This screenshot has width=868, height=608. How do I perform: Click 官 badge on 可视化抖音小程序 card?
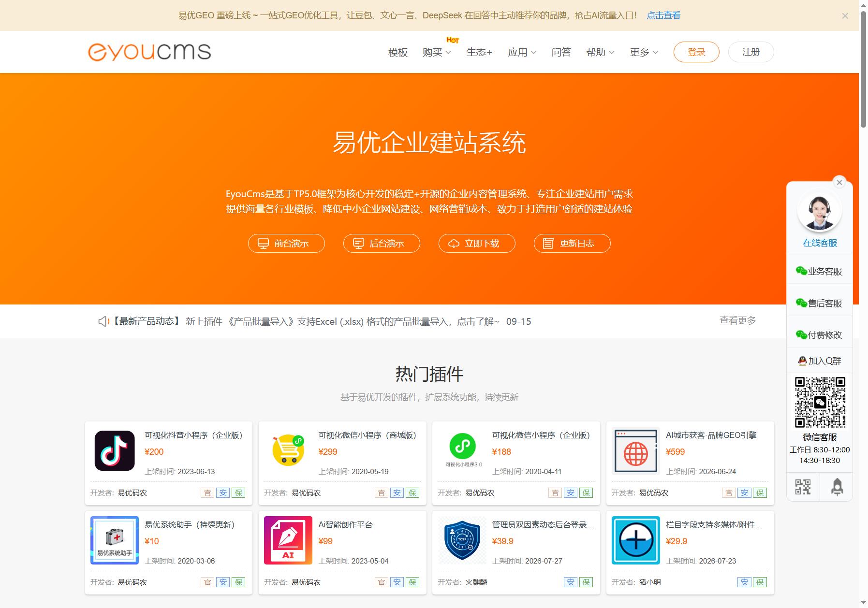click(x=207, y=493)
